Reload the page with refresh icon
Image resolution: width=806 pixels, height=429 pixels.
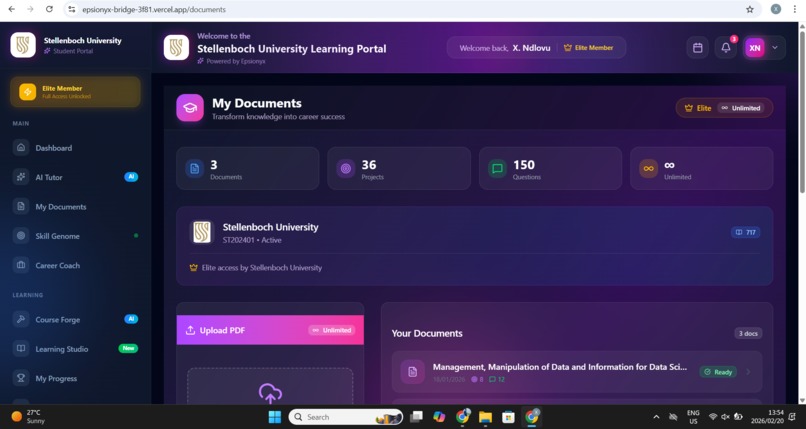(x=49, y=9)
